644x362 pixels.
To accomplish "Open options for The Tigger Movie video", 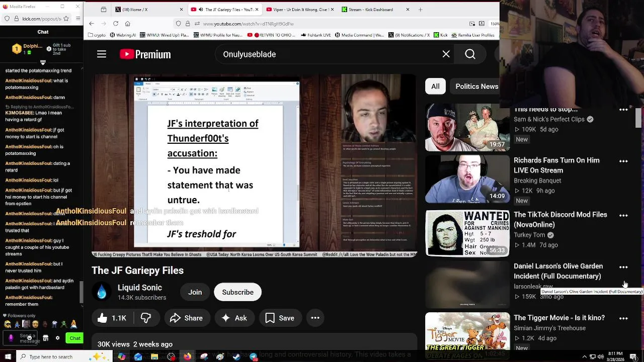I will coord(623,319).
